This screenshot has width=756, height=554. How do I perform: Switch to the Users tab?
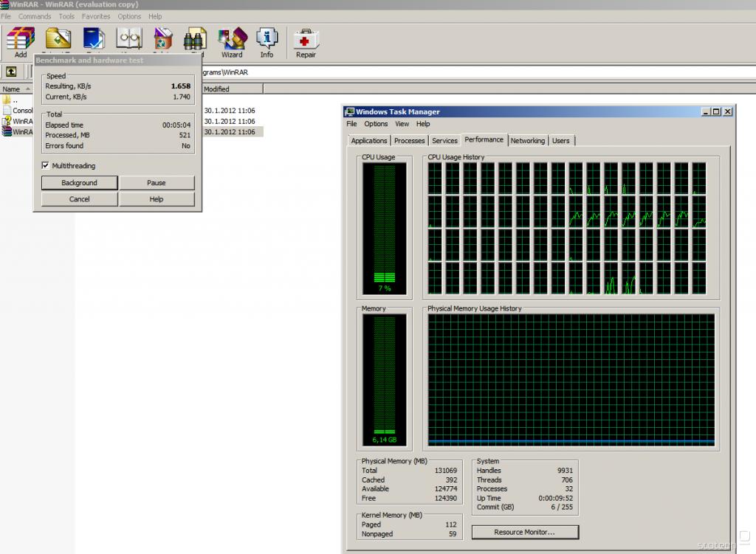561,140
